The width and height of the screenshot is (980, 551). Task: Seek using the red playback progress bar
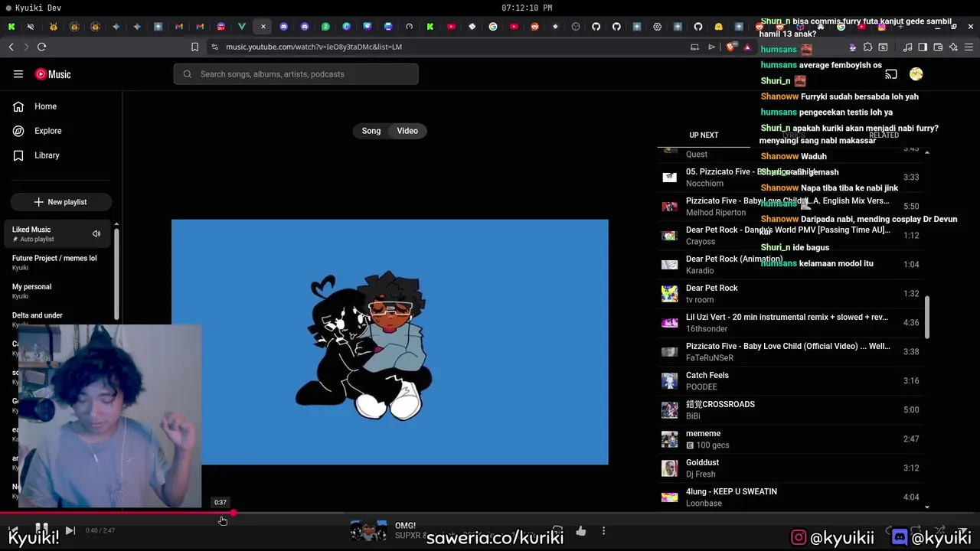490,514
